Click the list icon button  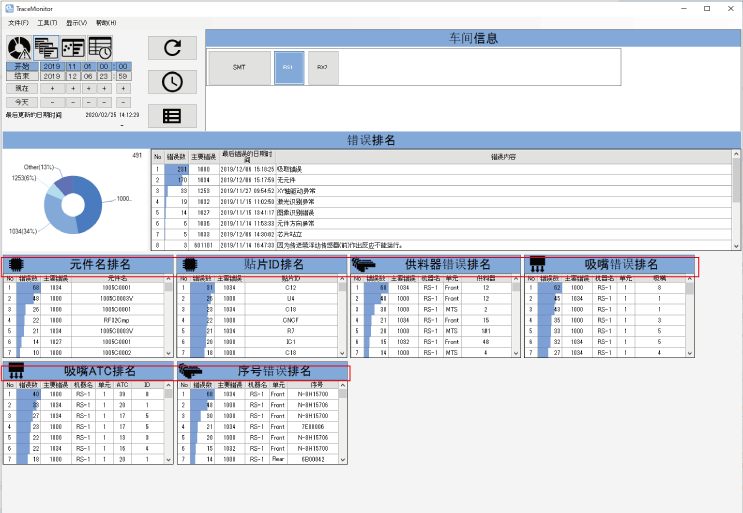tap(172, 115)
